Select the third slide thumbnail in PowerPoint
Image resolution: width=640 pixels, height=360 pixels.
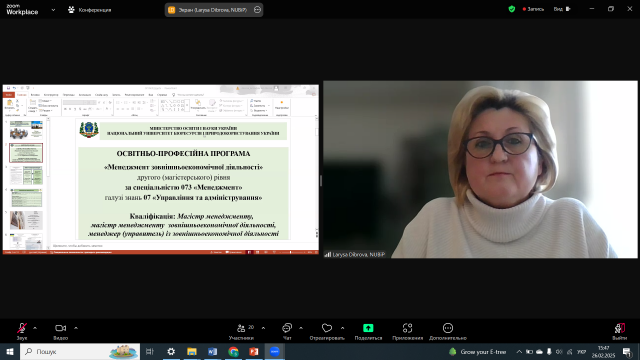(26, 176)
